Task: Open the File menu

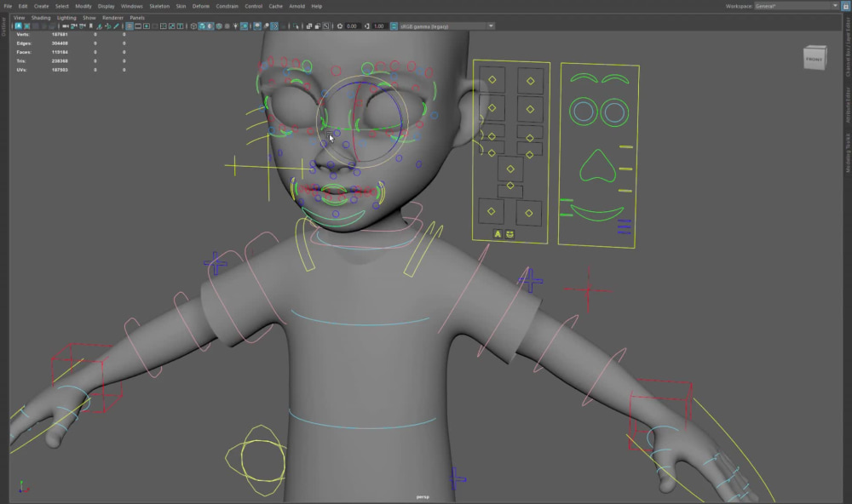Action: [x=8, y=7]
